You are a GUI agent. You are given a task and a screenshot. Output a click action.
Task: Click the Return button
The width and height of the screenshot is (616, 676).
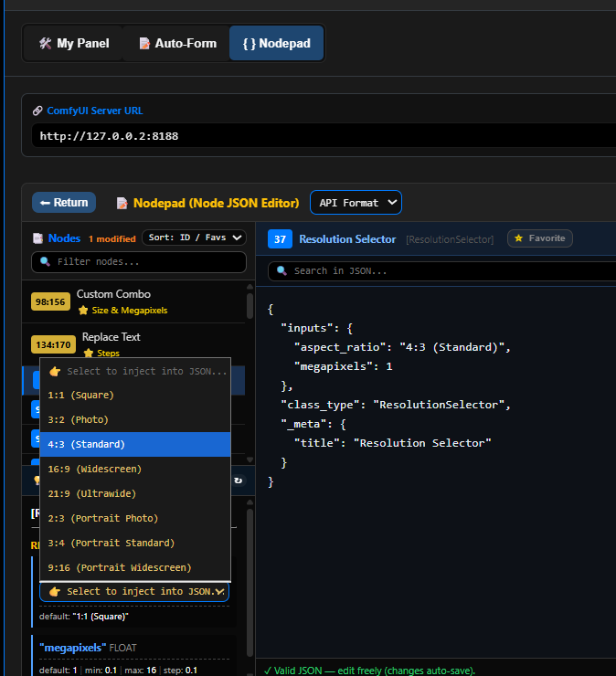point(64,203)
